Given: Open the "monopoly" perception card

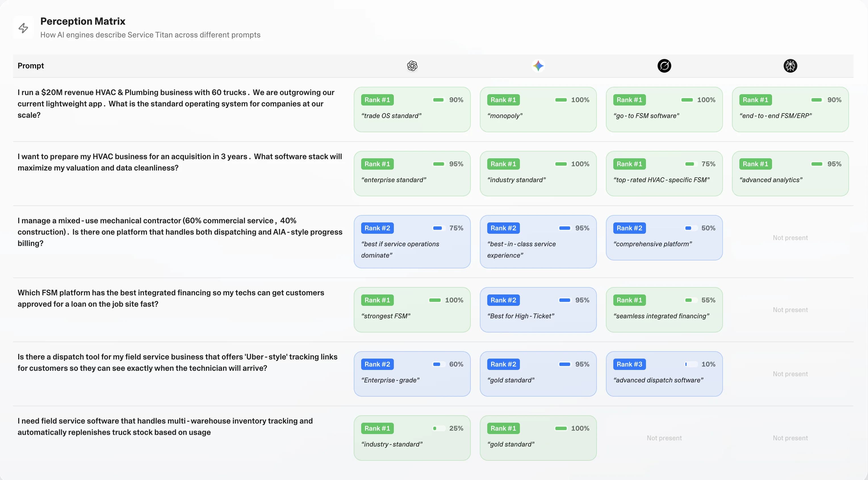Looking at the screenshot, I should pos(538,110).
